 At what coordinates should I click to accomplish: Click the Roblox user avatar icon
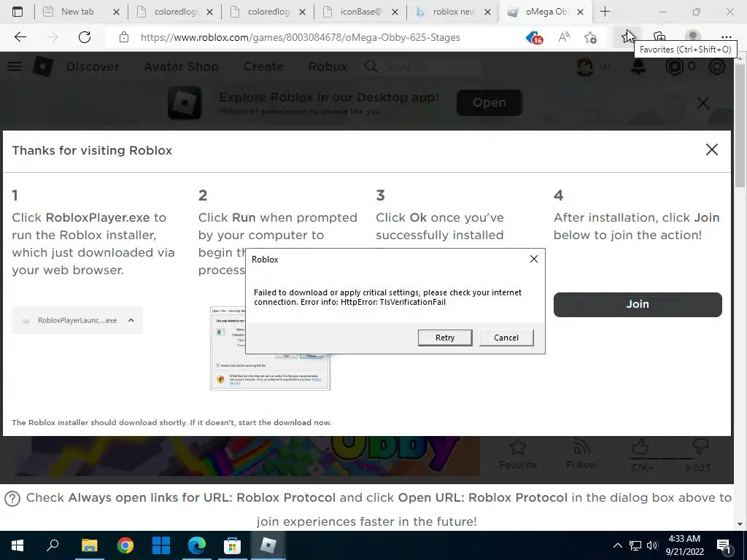[x=585, y=66]
